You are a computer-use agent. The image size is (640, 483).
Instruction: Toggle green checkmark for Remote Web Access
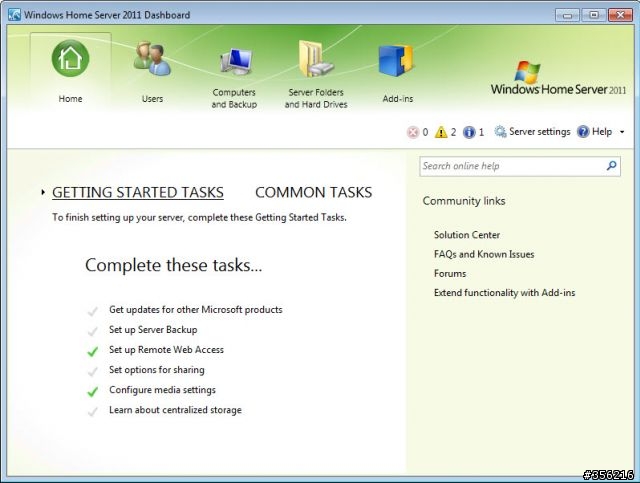(x=93, y=351)
